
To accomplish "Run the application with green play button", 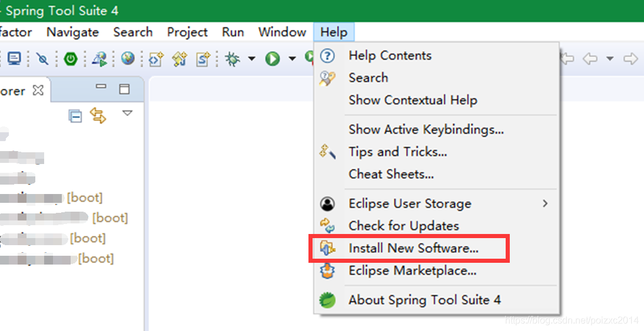I will click(x=273, y=59).
